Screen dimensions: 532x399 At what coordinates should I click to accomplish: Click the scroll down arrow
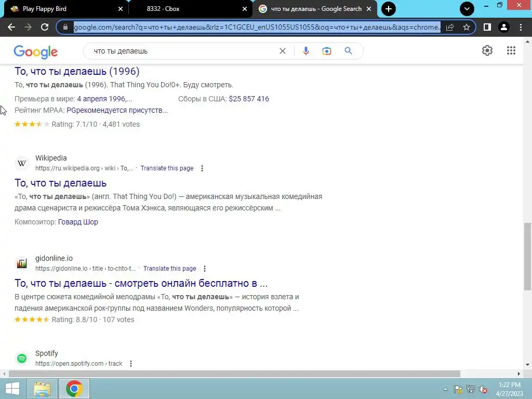tap(527, 365)
